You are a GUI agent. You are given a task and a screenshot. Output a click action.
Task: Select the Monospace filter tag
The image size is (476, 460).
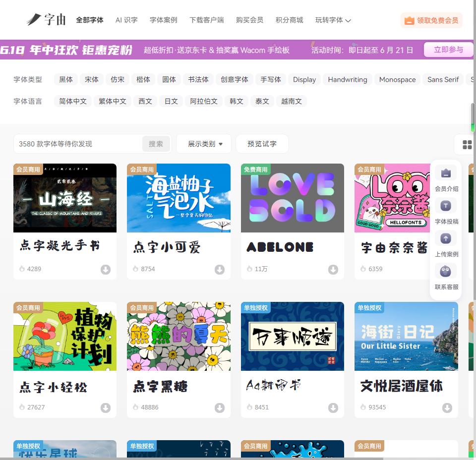[397, 79]
